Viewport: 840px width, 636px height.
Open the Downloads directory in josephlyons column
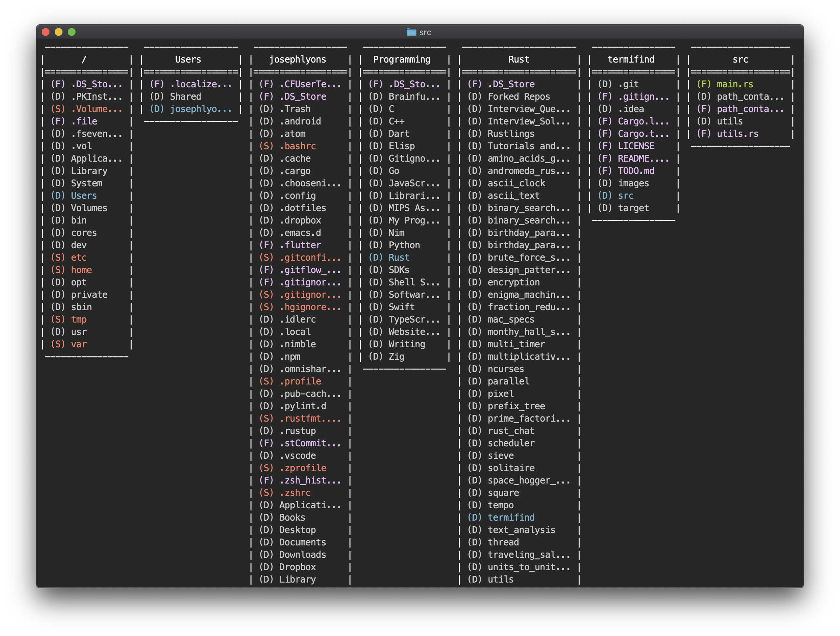[302, 555]
